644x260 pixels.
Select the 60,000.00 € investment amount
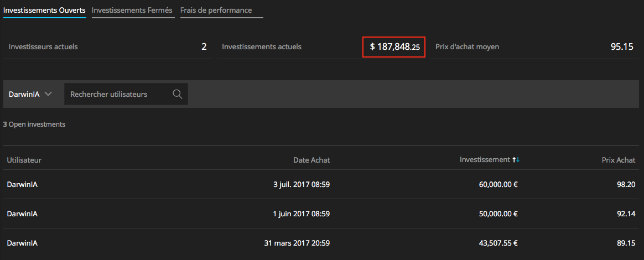[498, 185]
